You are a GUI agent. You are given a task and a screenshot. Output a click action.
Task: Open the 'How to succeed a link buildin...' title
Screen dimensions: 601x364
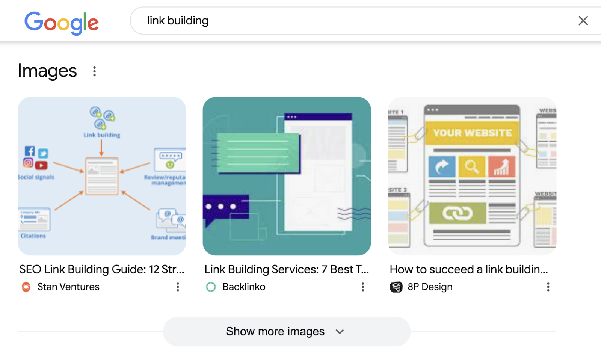(x=469, y=269)
